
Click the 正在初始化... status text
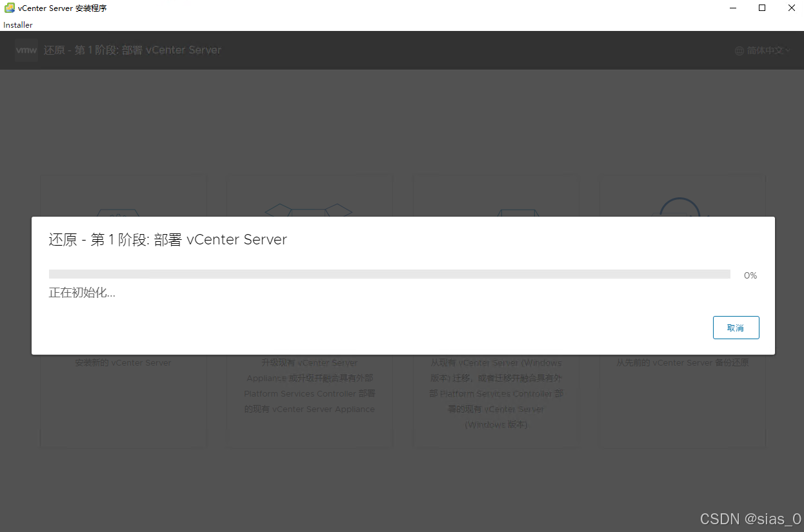click(82, 293)
